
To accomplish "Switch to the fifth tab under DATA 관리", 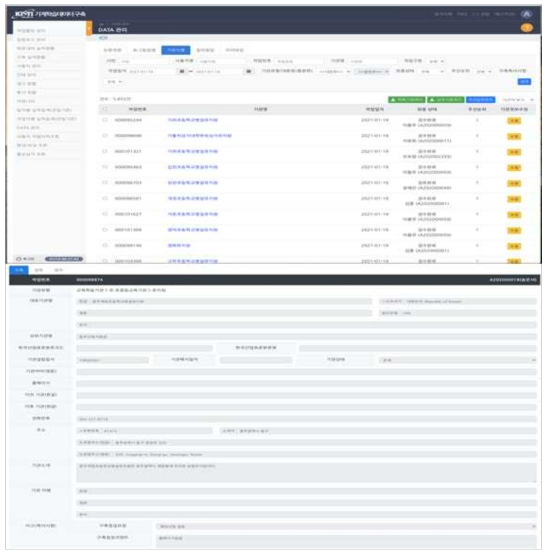I will point(234,50).
